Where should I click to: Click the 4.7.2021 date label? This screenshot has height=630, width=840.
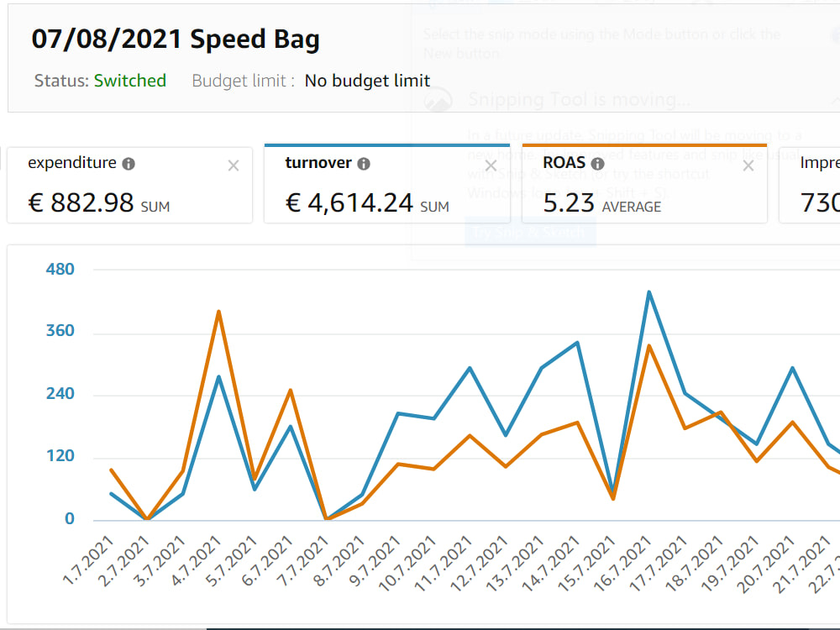tap(197, 559)
